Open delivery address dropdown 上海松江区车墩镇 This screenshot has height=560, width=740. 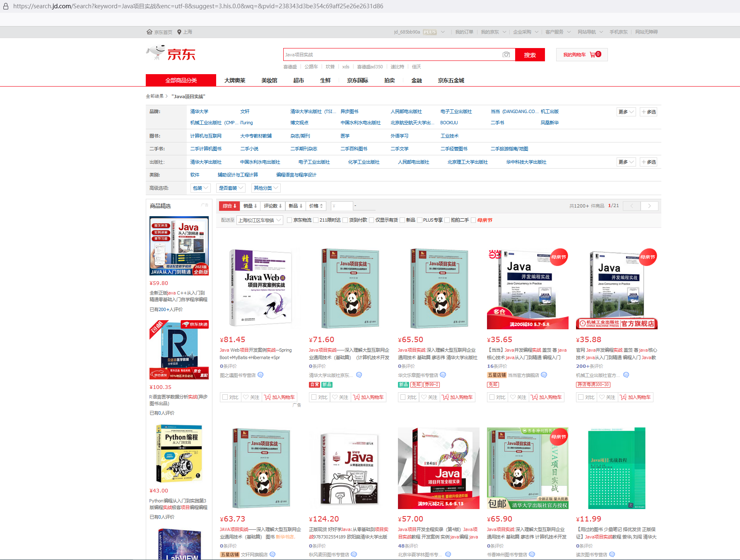[x=260, y=220]
